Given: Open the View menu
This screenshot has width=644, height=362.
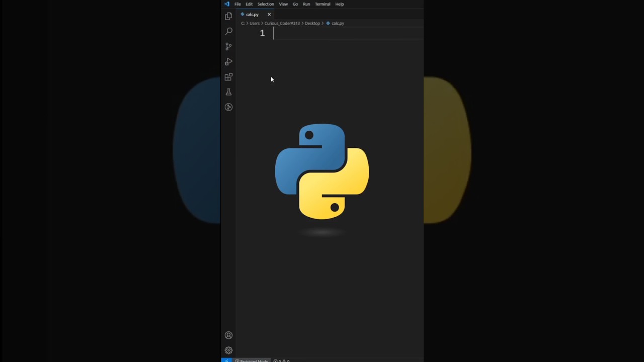Looking at the screenshot, I should (x=283, y=4).
